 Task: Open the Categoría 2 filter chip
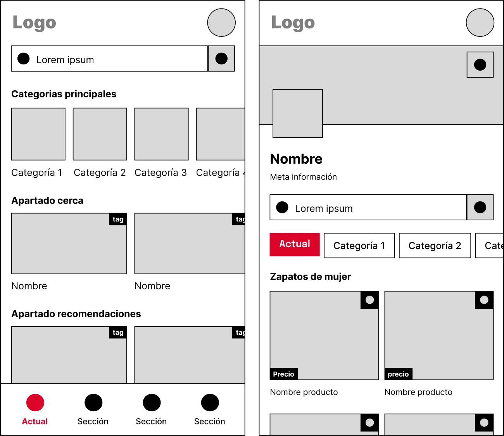[x=435, y=245]
